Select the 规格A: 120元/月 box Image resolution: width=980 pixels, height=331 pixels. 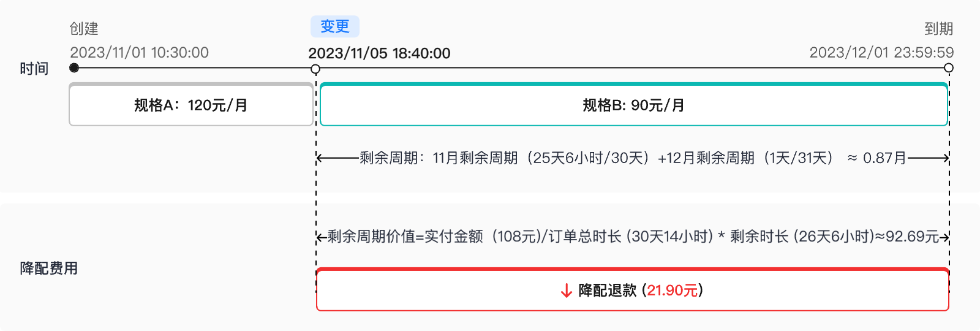click(191, 104)
